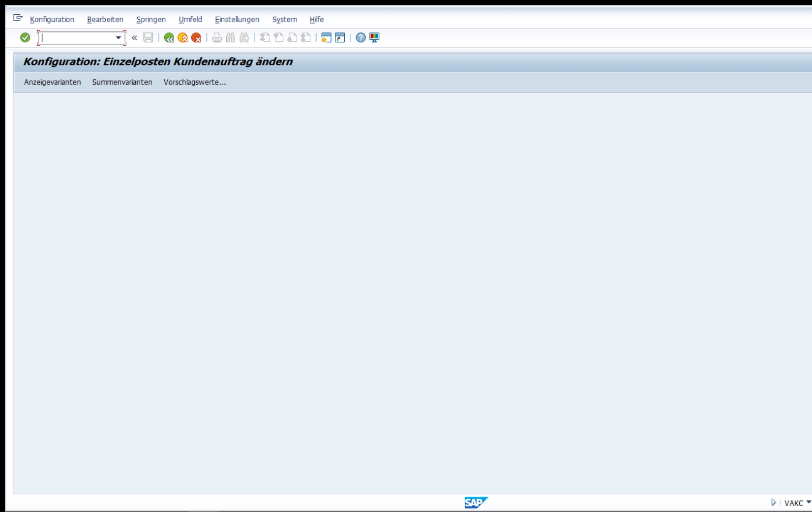The image size is (812, 512).
Task: Open the Konfiguration menu
Action: coord(52,20)
